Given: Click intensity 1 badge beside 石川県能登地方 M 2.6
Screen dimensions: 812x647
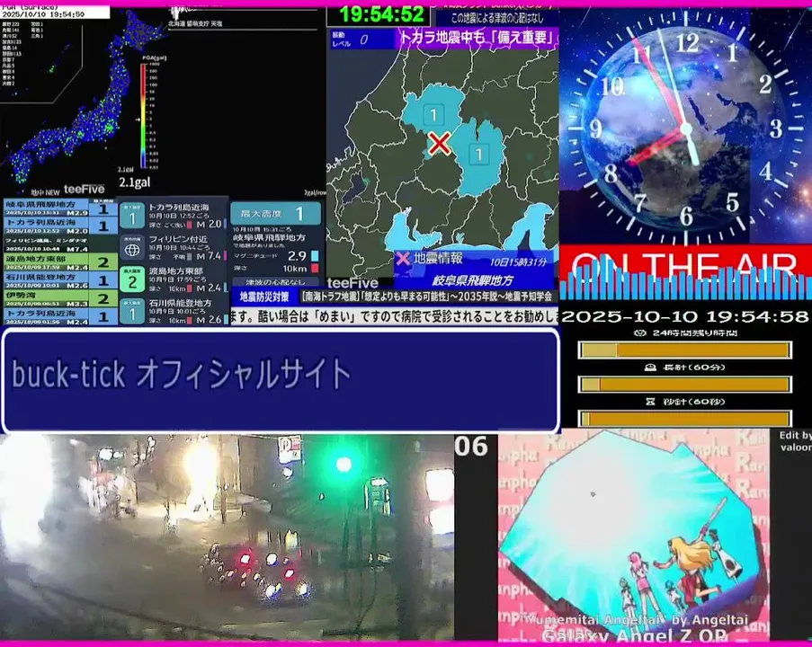Looking at the screenshot, I should pyautogui.click(x=132, y=312).
